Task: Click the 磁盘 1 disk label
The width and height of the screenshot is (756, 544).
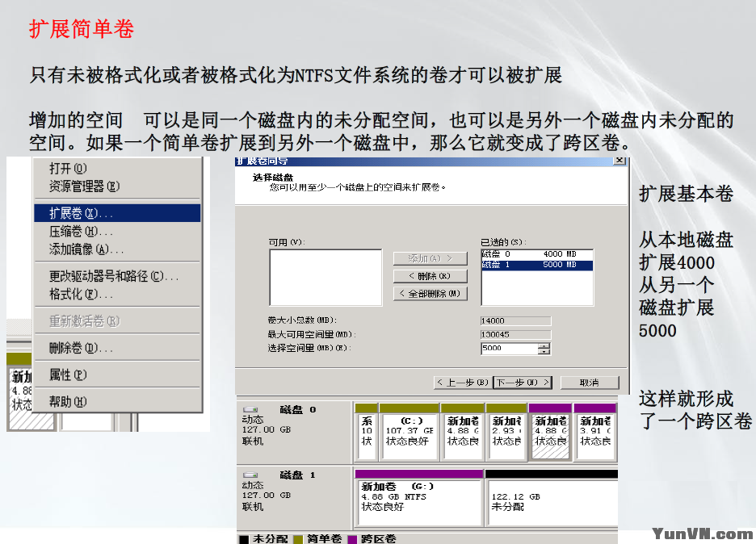Action: click(x=297, y=475)
